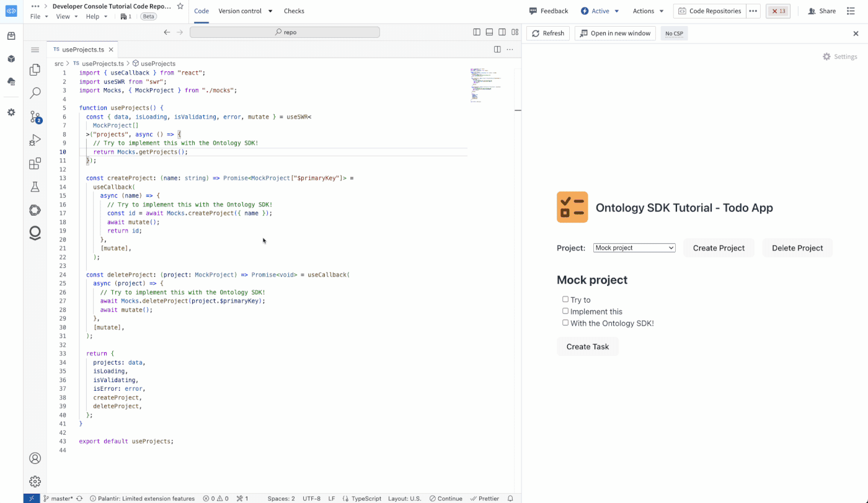Switch to the Checks tab
Image resolution: width=868 pixels, height=503 pixels.
(294, 11)
